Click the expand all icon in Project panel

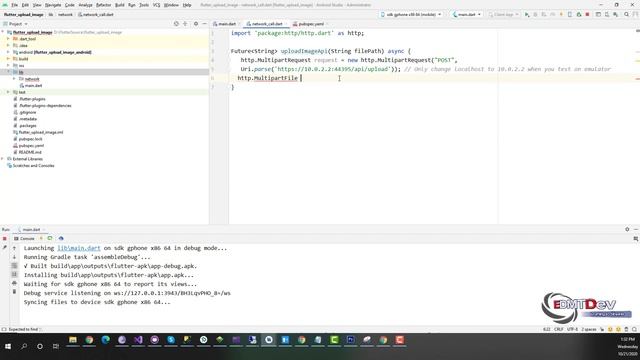185,24
